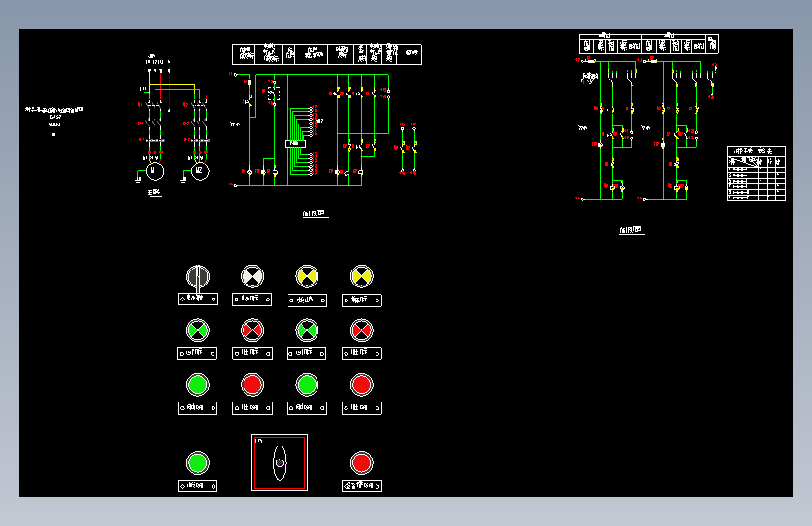Select the label plate under the selector switch
This screenshot has height=526, width=812.
198,299
